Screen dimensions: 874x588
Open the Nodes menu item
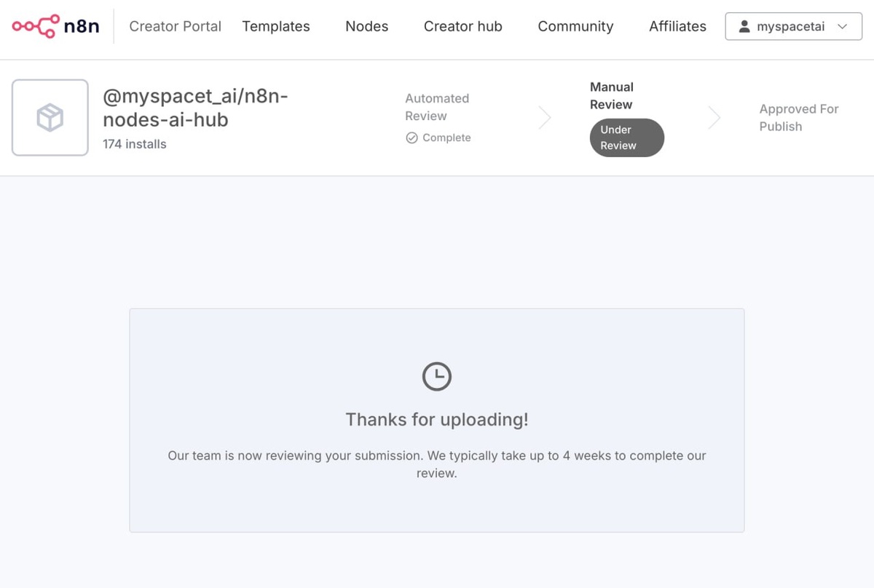tap(366, 26)
